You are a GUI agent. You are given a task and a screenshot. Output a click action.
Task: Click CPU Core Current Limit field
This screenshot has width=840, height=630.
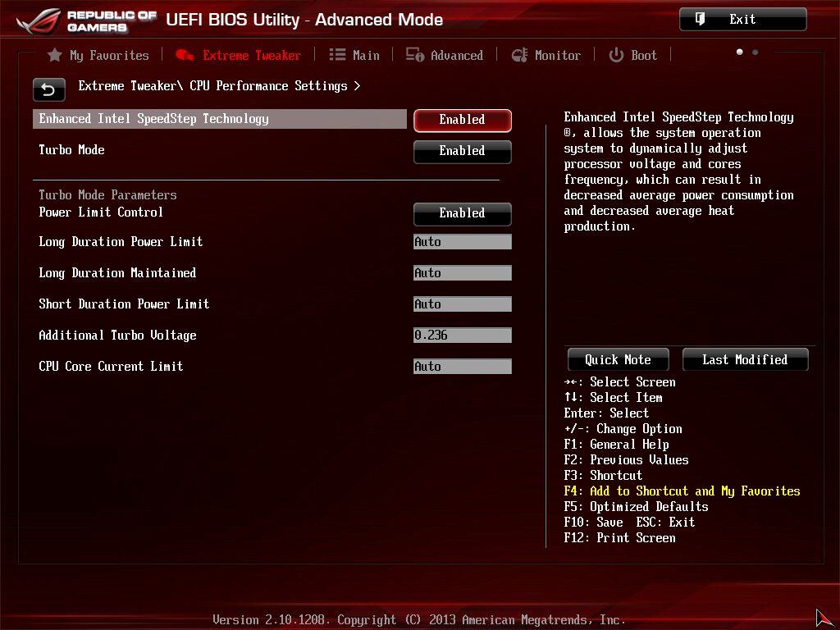463,367
